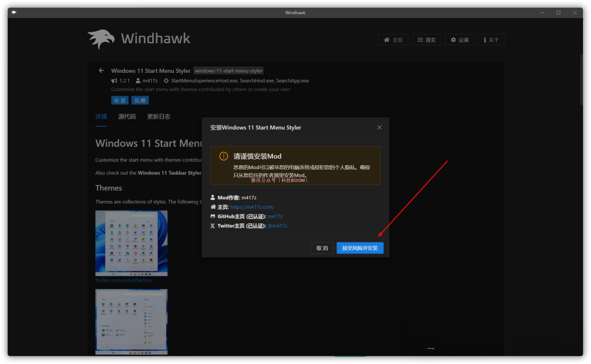Click the yellow warning icon in dialog
Screen dimensions: 591x364
pos(224,156)
